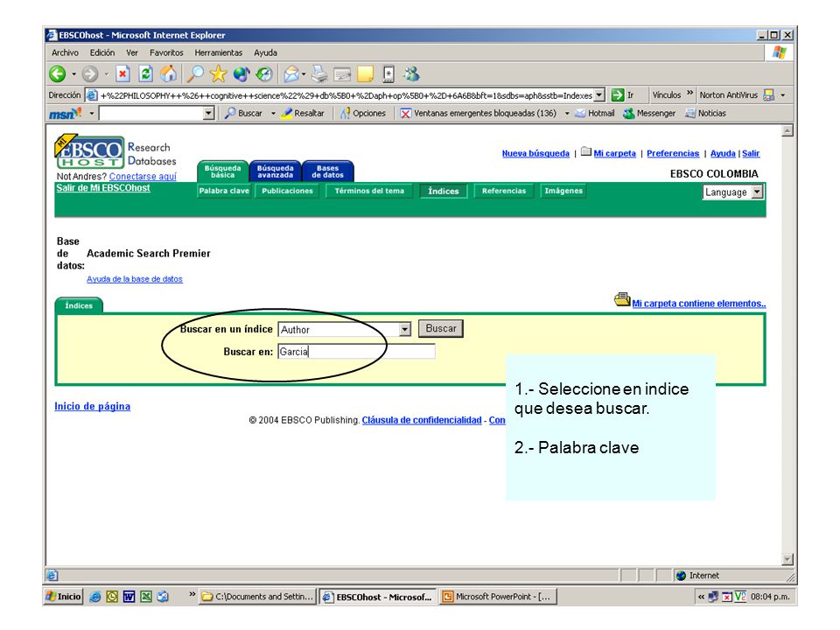Viewport: 840px width, 630px height.
Task: Open the Search magnifier in IE toolbar
Action: (194, 73)
